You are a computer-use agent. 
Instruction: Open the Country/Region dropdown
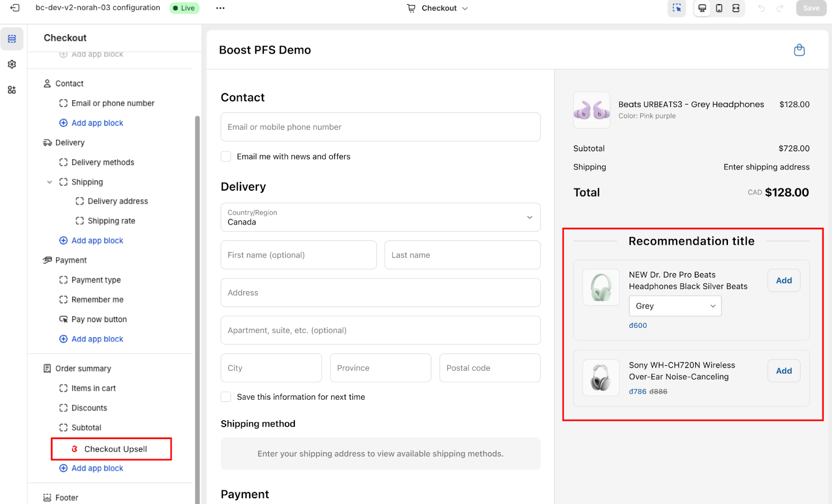click(381, 217)
